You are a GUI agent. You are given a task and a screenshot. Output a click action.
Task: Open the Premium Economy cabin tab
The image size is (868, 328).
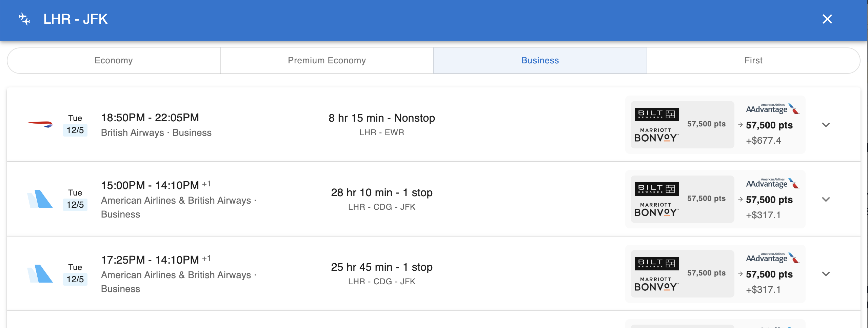point(327,60)
